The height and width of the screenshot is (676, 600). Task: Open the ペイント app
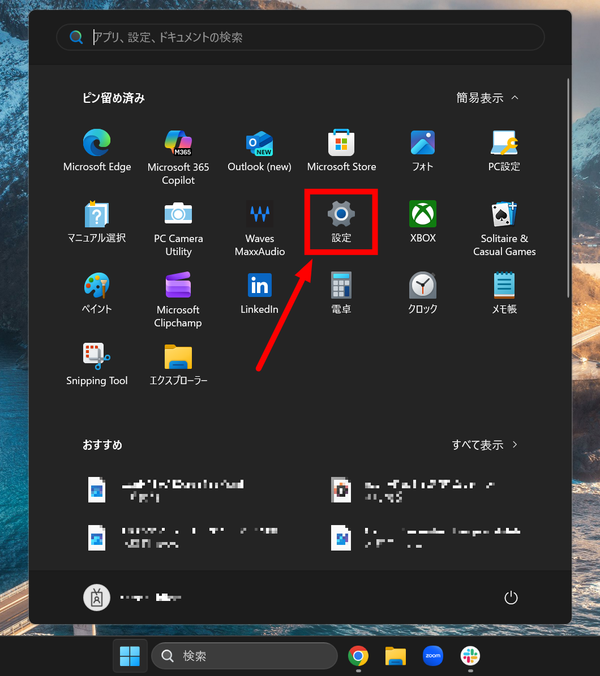coord(97,293)
